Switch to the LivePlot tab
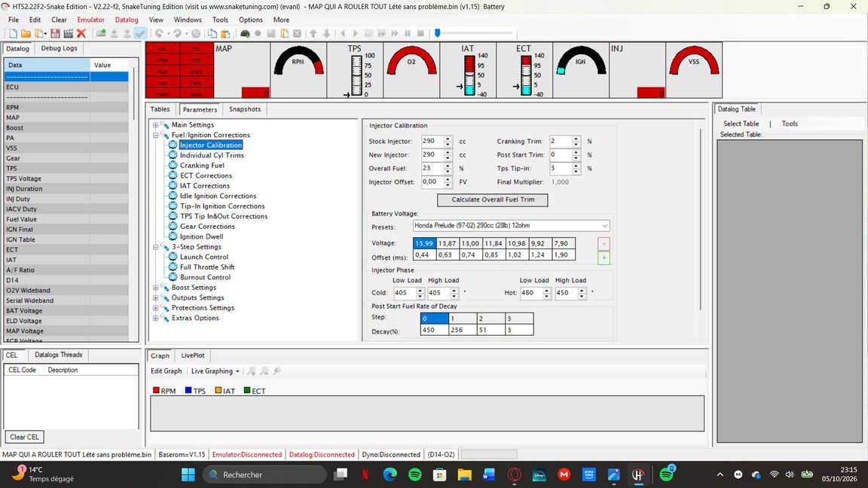The height and width of the screenshot is (488, 868). (193, 355)
